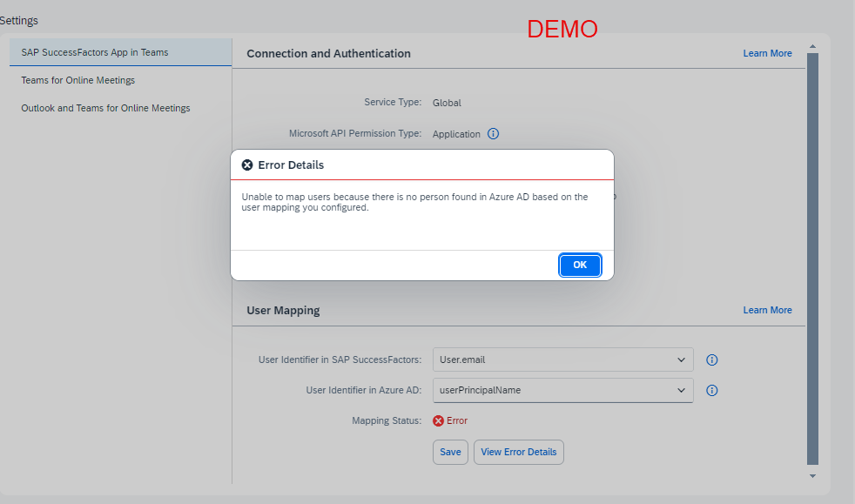The height and width of the screenshot is (504, 855).
Task: Click info icon beside User.email dropdown
Action: point(711,360)
